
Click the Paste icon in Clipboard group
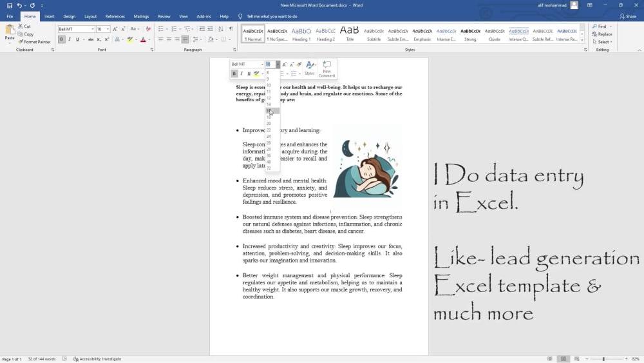10,30
